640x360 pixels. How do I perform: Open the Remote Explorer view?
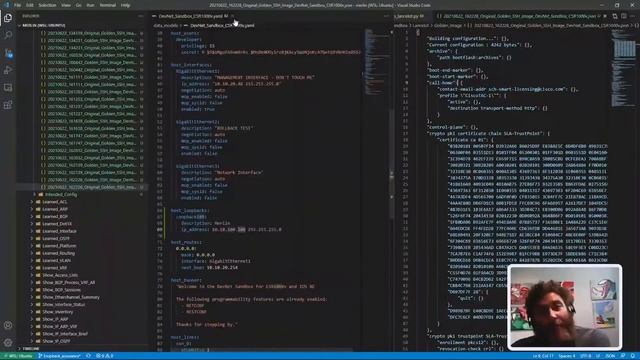tap(8, 87)
